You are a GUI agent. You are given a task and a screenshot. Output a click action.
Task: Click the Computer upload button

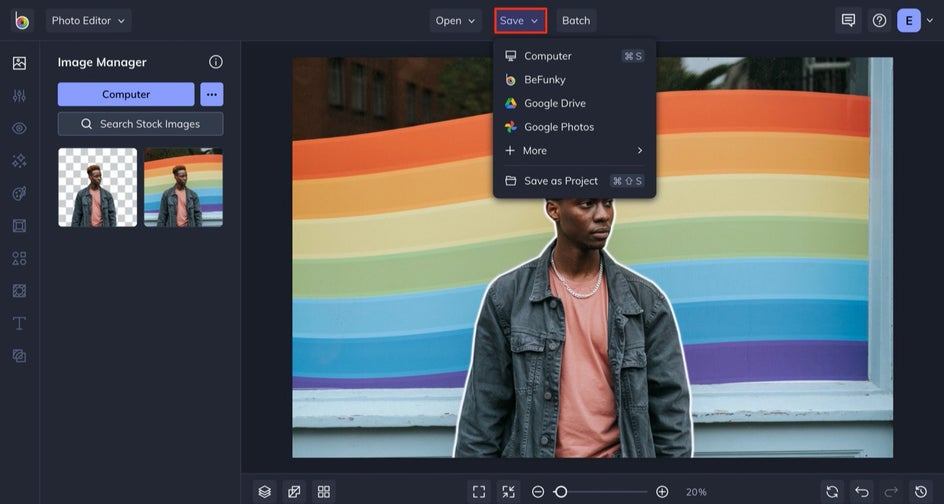tap(126, 95)
